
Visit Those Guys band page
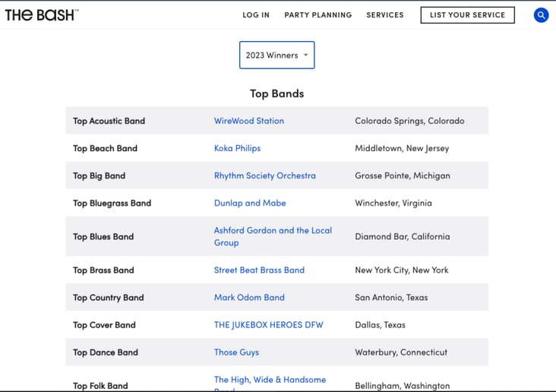(x=236, y=352)
